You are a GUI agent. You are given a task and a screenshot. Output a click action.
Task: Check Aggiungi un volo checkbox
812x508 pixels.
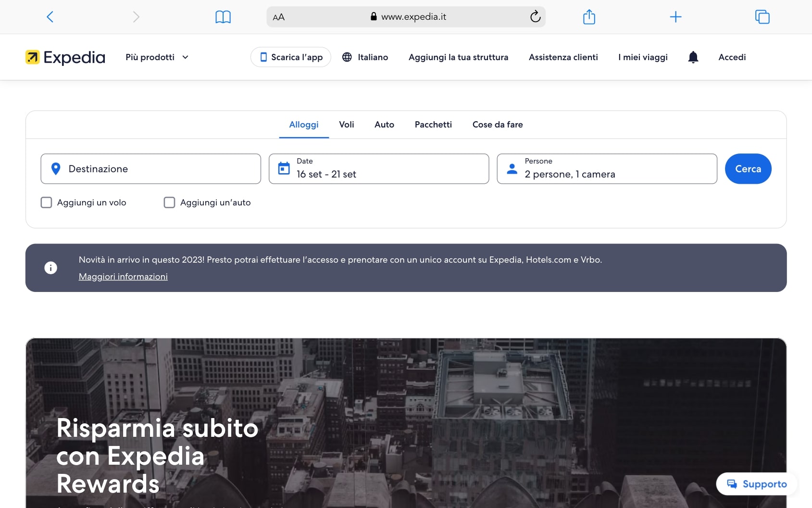click(x=46, y=203)
